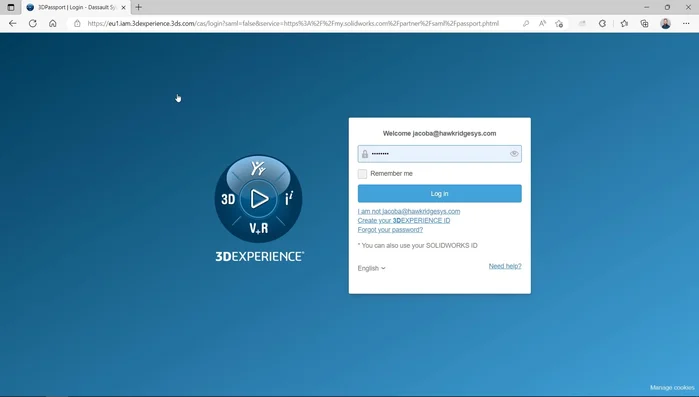
Task: Open the tab actions menu
Action: pyautogui.click(x=11, y=7)
